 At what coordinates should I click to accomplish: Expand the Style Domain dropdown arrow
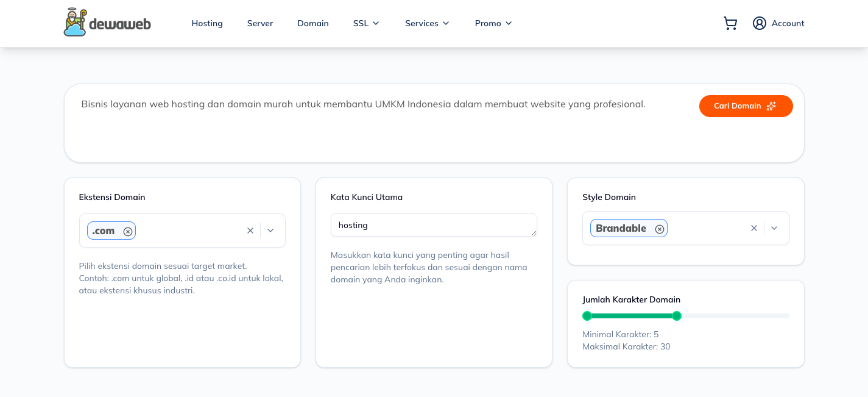(x=774, y=228)
